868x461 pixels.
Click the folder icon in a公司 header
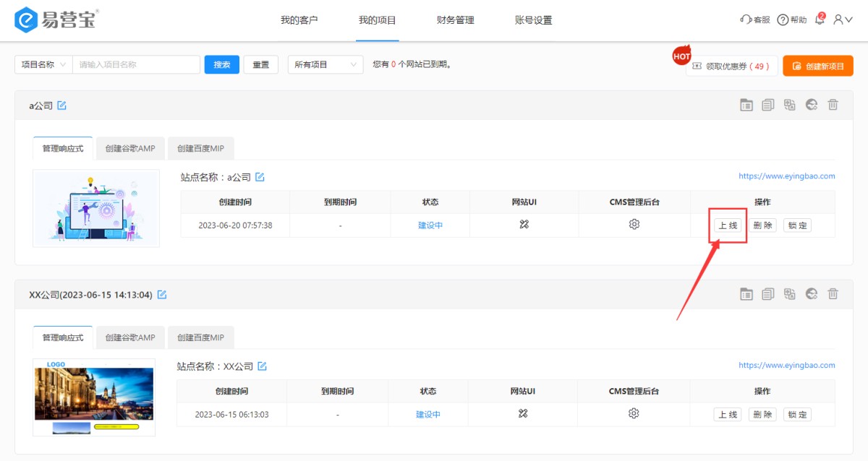coord(746,105)
